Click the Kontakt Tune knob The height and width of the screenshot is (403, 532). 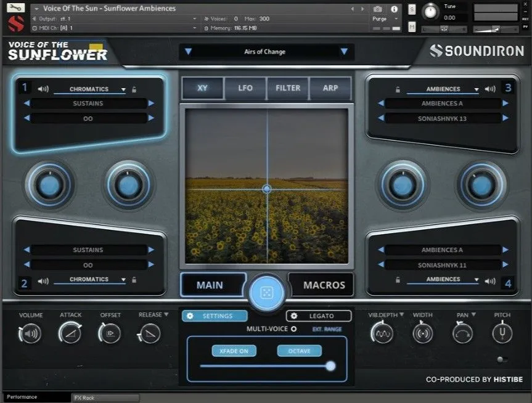coord(430,12)
